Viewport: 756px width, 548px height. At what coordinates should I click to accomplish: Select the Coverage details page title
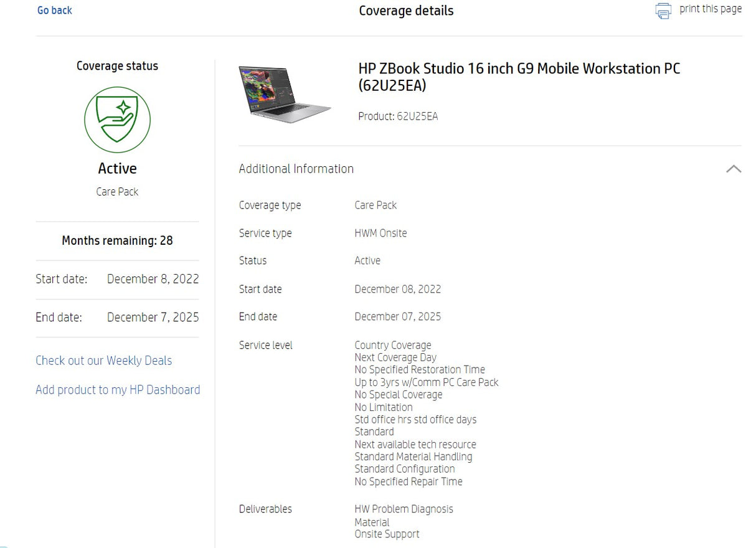pos(406,11)
